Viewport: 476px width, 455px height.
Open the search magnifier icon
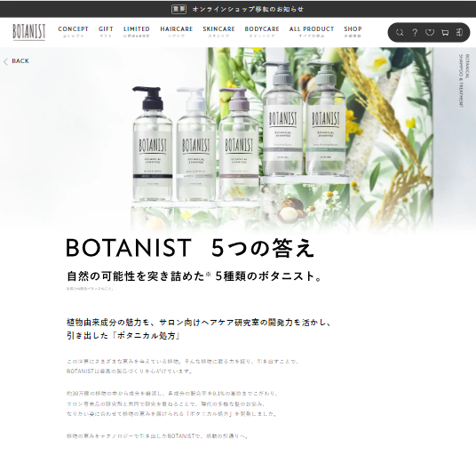pos(400,33)
